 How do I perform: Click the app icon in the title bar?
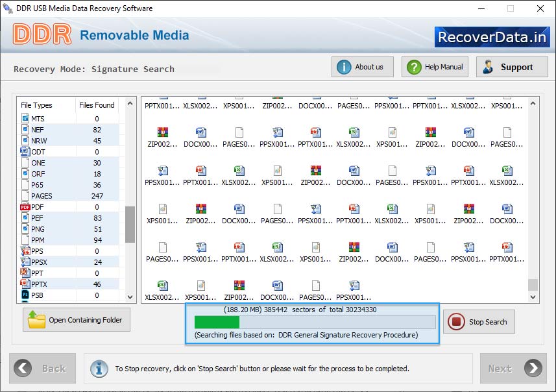(7, 8)
